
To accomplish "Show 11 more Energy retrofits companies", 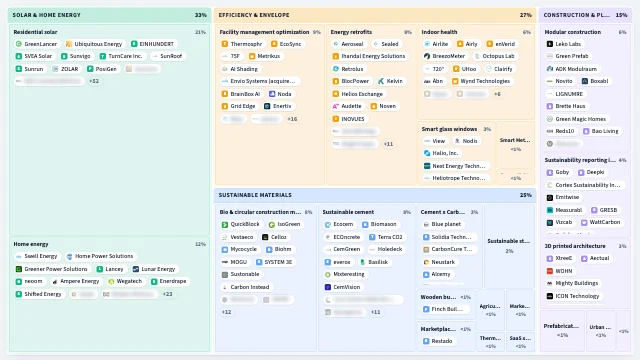I will click(389, 144).
